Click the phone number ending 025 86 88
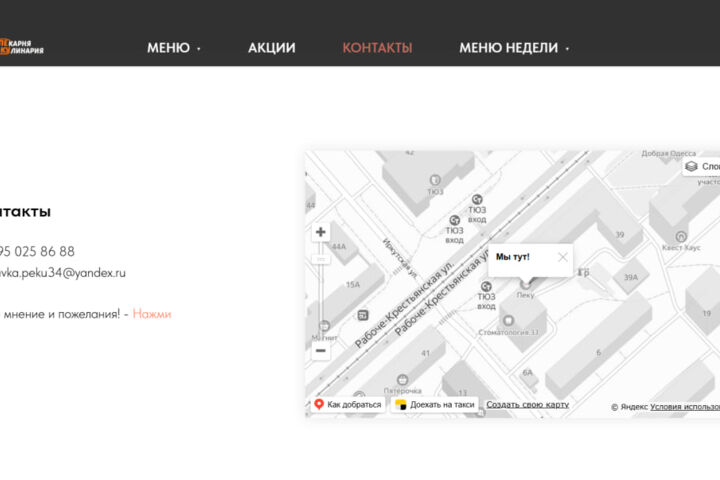720x480 pixels. 37,251
